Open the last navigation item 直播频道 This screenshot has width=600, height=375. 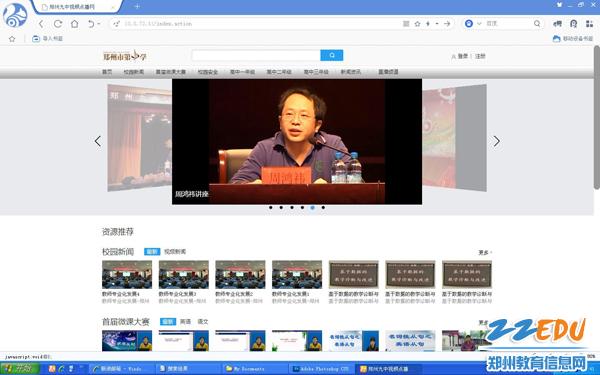388,72
